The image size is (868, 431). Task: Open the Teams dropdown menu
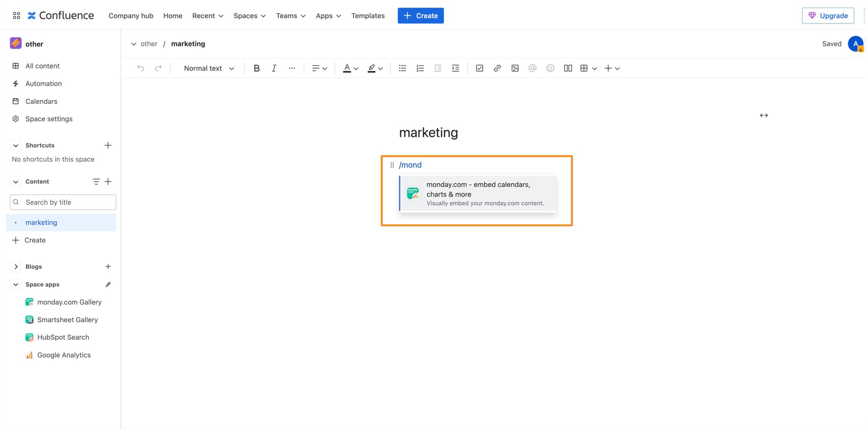291,15
